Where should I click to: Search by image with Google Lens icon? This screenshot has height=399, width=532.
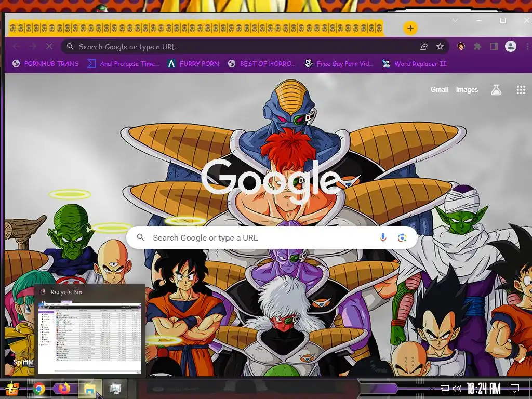402,237
